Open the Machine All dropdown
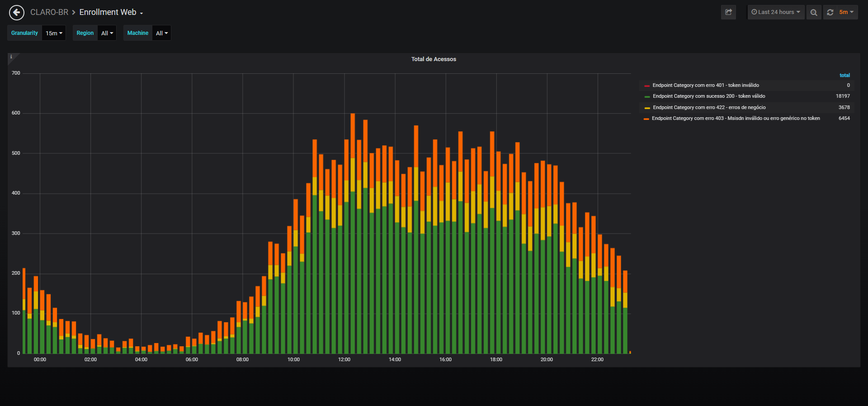Viewport: 868px width, 406px height. pos(162,33)
